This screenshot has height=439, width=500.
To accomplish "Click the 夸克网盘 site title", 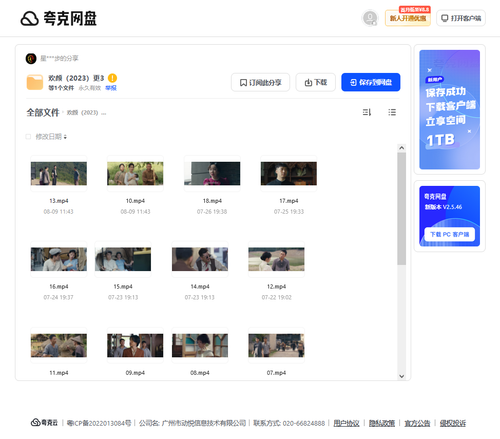I will (x=70, y=19).
